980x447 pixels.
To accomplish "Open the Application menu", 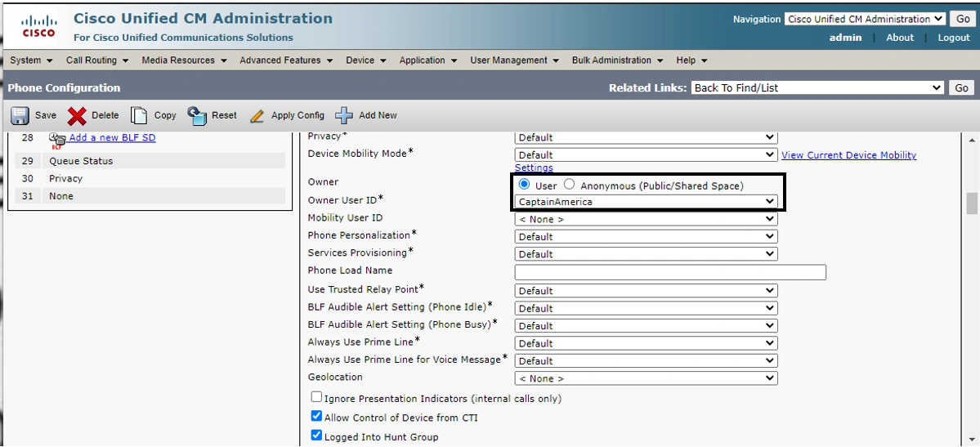I will 428,60.
